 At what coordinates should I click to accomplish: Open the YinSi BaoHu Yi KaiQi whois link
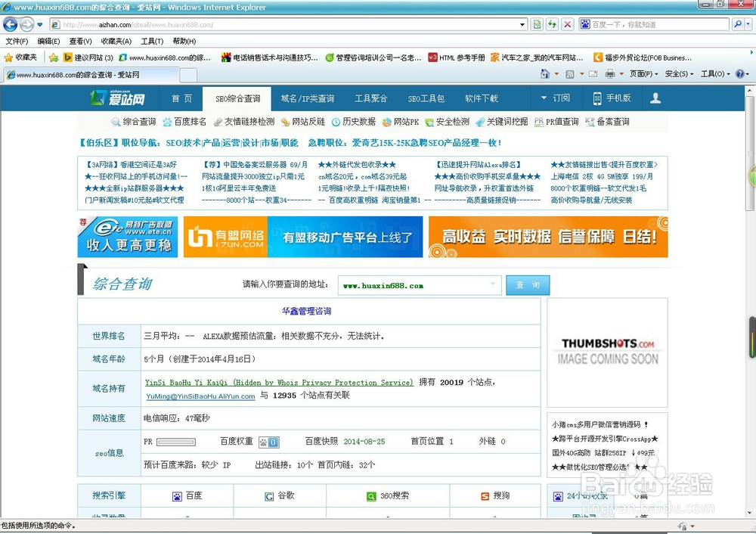[279, 383]
